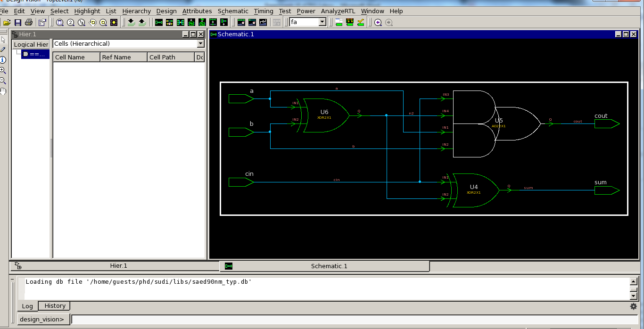Switch to the History tab
644x329 pixels.
(55, 306)
